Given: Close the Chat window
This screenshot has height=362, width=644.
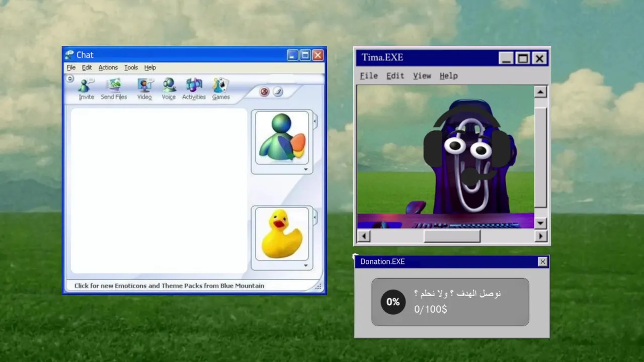Looking at the screenshot, I should click(x=317, y=55).
